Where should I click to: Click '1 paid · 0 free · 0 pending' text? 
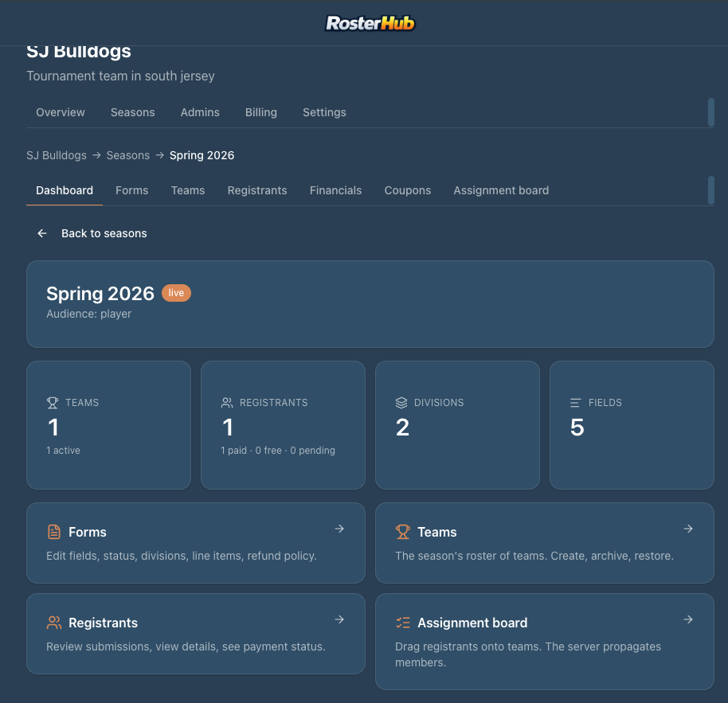pyautogui.click(x=278, y=450)
